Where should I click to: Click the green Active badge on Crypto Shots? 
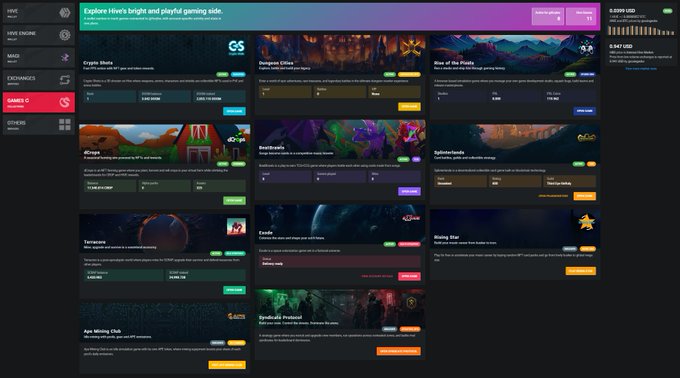(222, 74)
